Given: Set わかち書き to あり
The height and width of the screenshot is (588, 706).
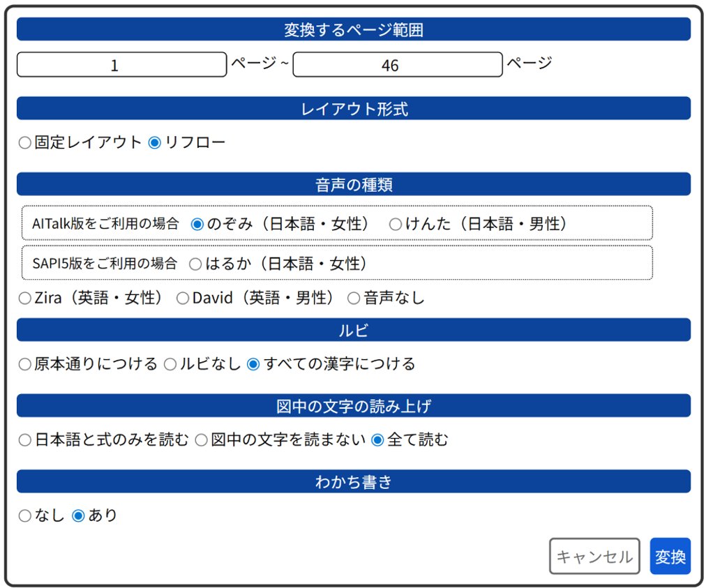Looking at the screenshot, I should pyautogui.click(x=79, y=516).
